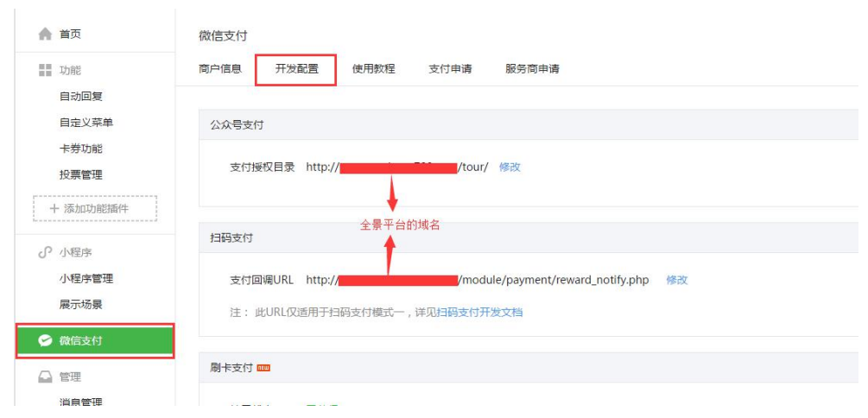Open 小程序管理 in the sidebar
The width and height of the screenshot is (868, 418).
[x=86, y=278]
